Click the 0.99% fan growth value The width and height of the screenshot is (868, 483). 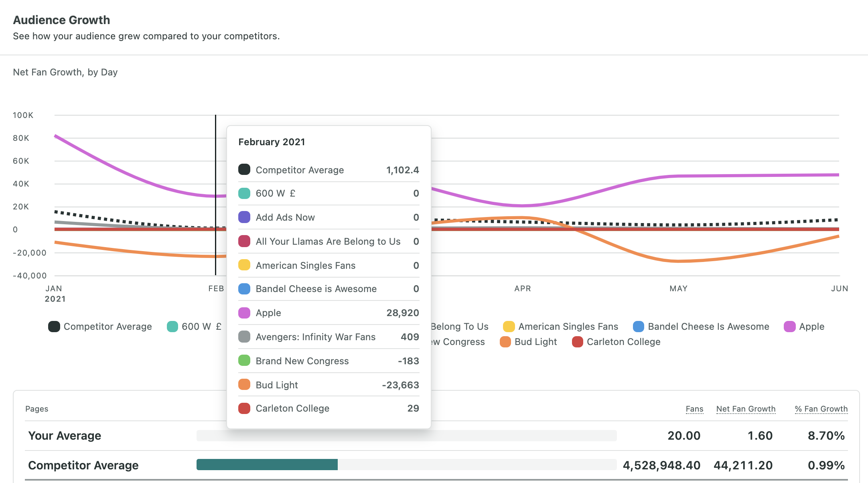826,465
